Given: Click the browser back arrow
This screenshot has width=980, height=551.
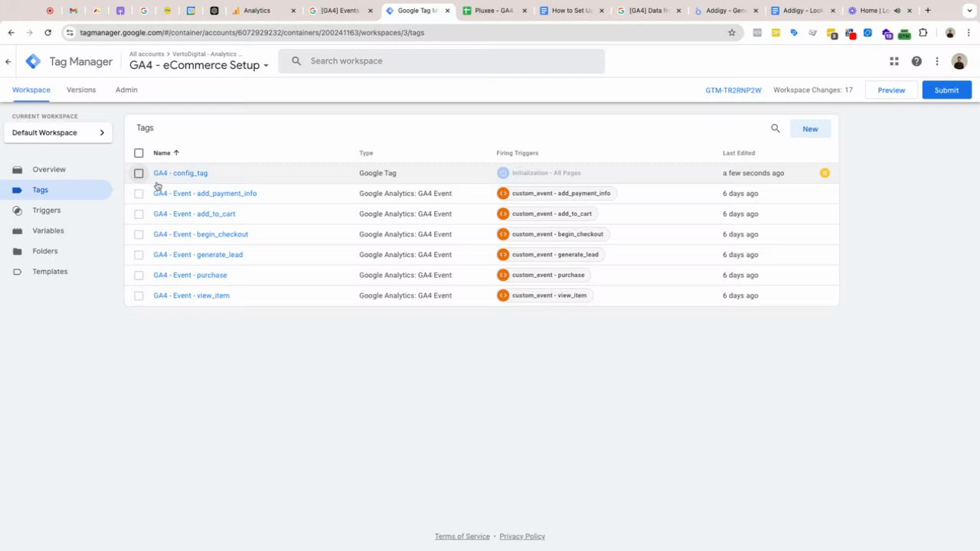Looking at the screenshot, I should 11,33.
